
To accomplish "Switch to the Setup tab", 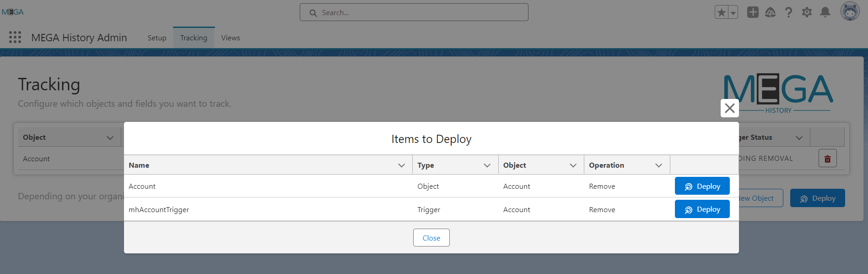I will (157, 38).
